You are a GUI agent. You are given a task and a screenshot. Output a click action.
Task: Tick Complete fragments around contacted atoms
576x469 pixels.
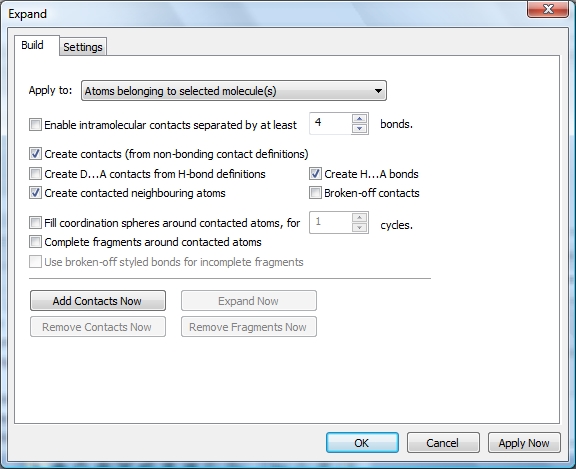35,242
